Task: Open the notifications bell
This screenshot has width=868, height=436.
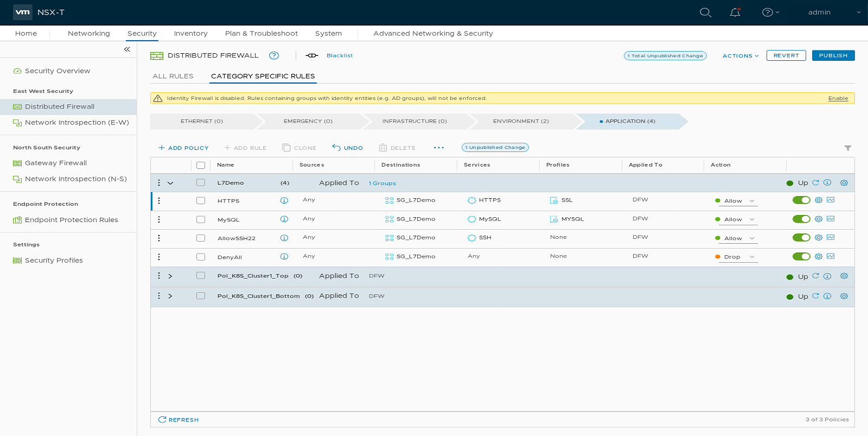Action: coord(735,12)
